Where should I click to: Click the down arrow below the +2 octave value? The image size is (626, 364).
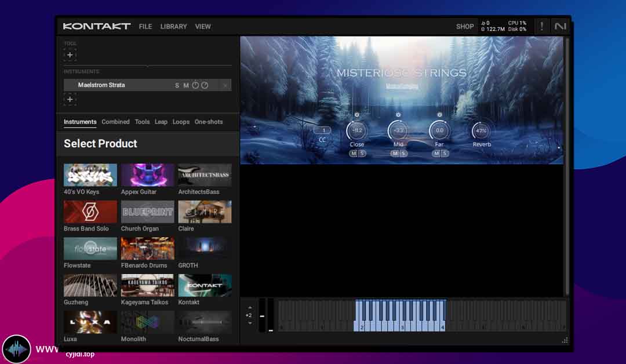[250, 323]
